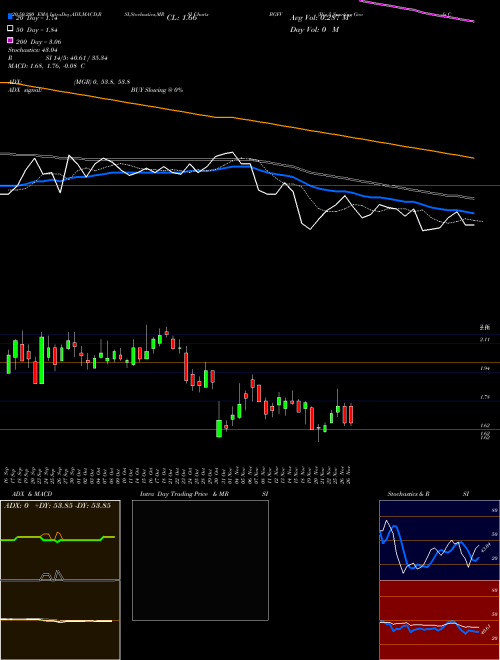The width and height of the screenshot is (500, 660).
Task: Click the magenta 200 Day legend swatch
Action: 10,40
